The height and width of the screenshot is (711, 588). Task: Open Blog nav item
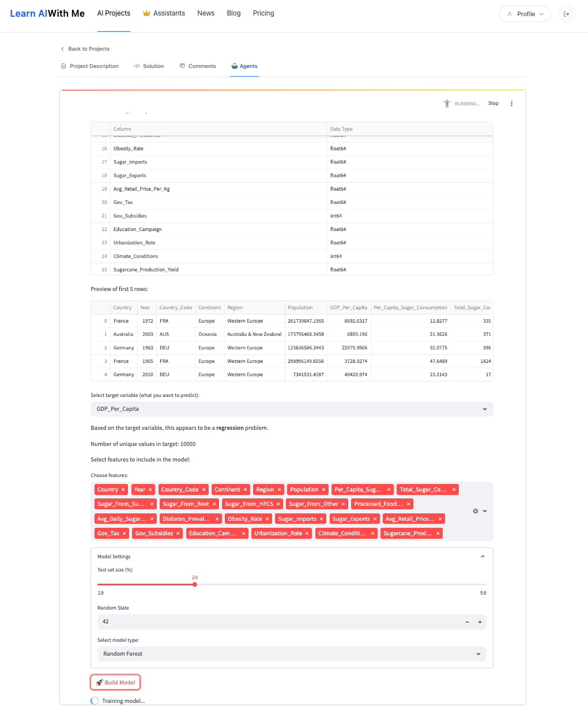click(x=233, y=13)
